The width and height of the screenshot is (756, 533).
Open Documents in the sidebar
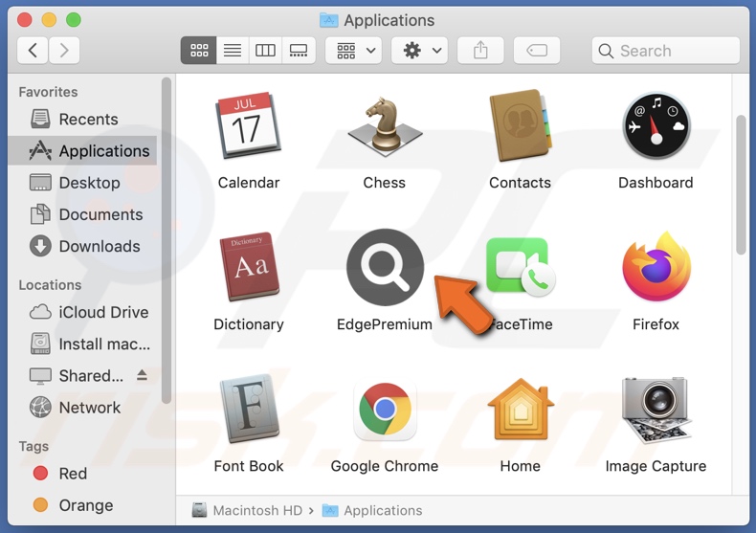[x=82, y=214]
